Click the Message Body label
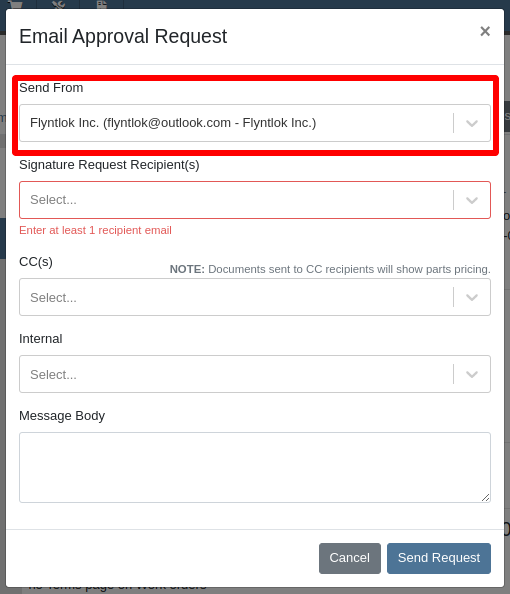Viewport: 510px width, 594px height. click(x=62, y=416)
